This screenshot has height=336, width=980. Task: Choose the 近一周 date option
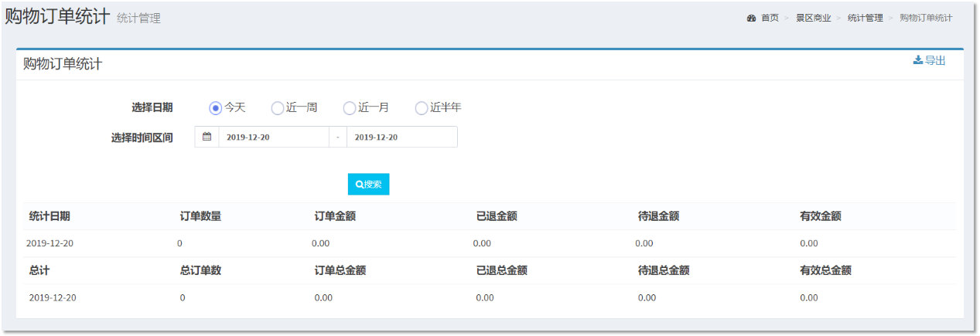278,108
